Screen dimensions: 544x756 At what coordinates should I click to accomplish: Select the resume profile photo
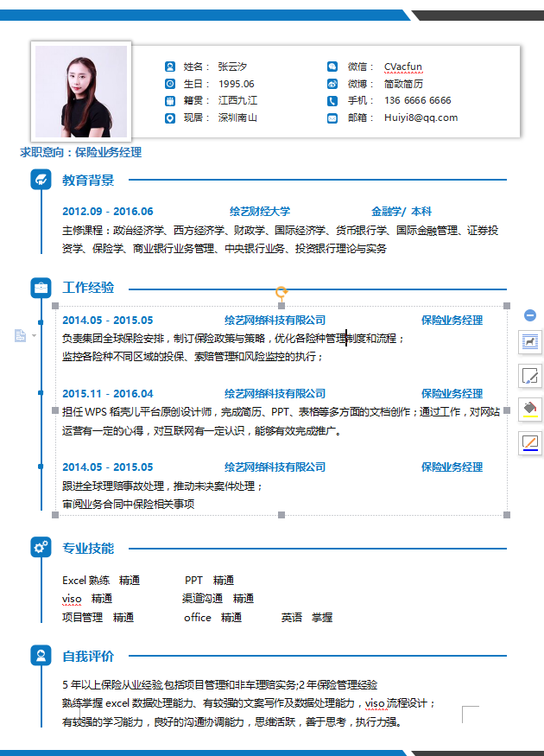(81, 92)
